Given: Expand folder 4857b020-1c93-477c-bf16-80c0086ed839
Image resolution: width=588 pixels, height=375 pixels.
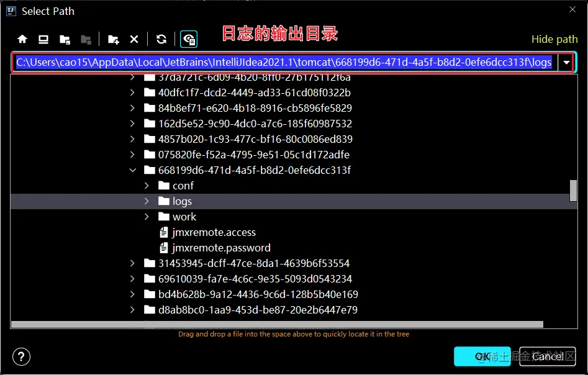Looking at the screenshot, I should (132, 138).
